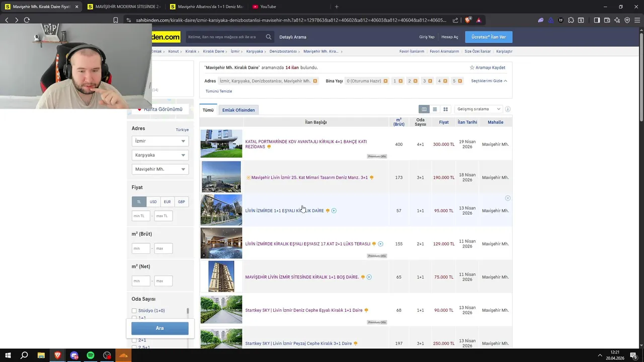
Task: Click the search magnifier icon in site header
Action: pyautogui.click(x=269, y=37)
